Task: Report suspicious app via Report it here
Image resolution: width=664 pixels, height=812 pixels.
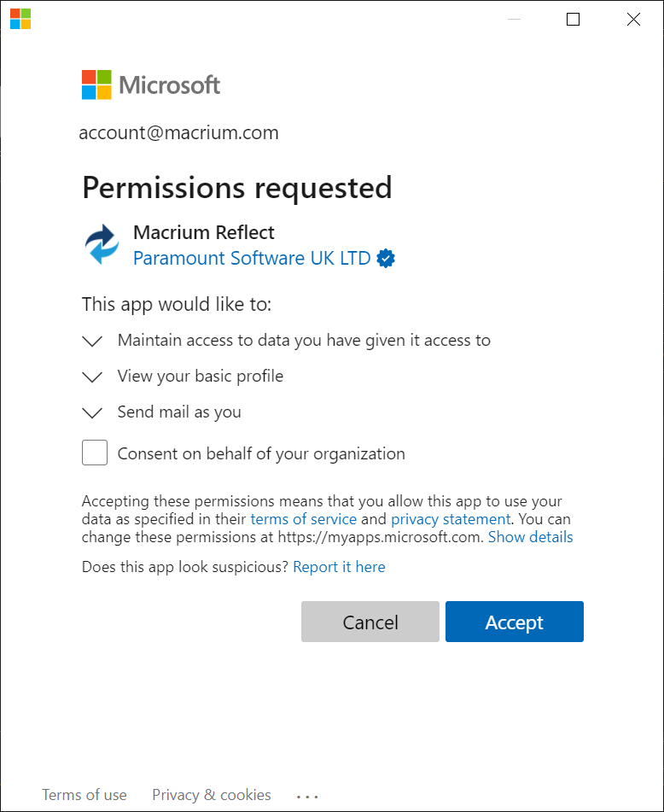Action: (339, 567)
